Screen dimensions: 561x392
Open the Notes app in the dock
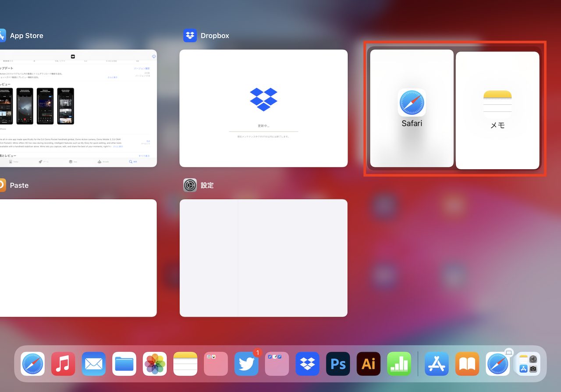[185, 363]
